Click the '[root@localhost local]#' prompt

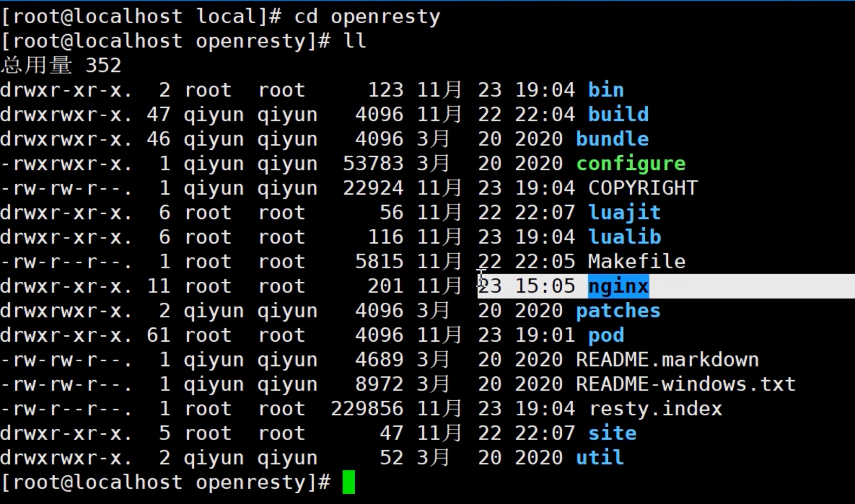[x=141, y=17]
